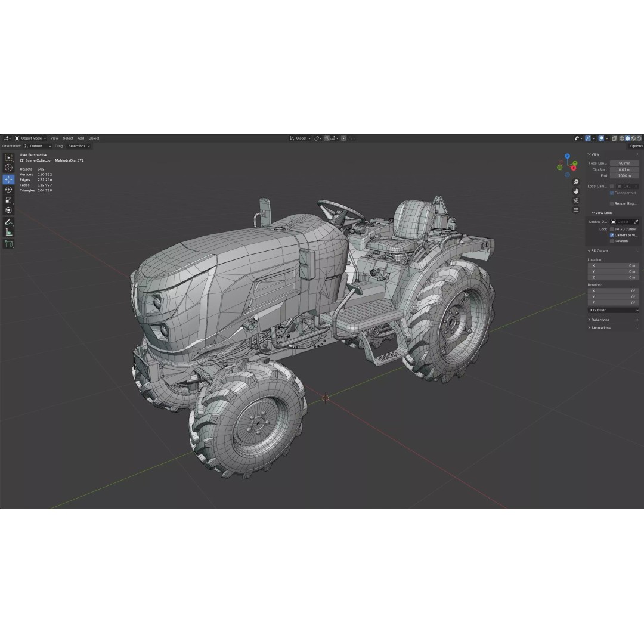Image resolution: width=644 pixels, height=644 pixels.
Task: Toggle the Passepartout checkbox
Action: 611,192
